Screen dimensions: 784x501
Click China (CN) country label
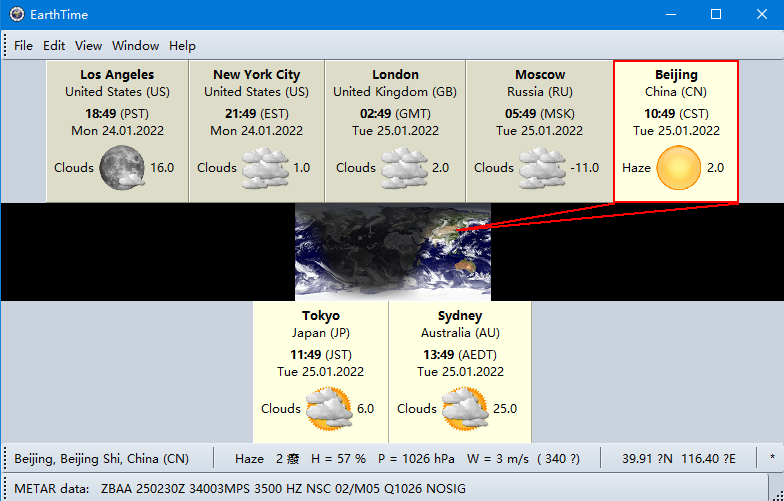pos(676,92)
